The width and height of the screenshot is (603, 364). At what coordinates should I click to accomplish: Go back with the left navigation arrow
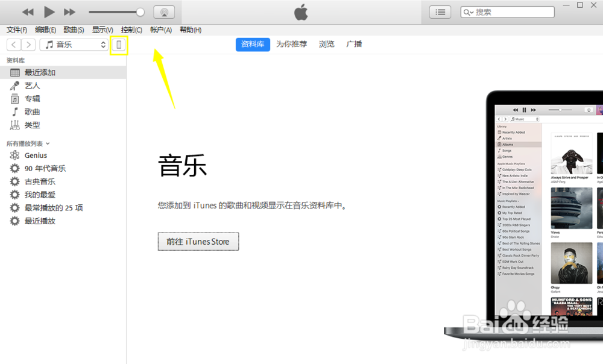[14, 45]
